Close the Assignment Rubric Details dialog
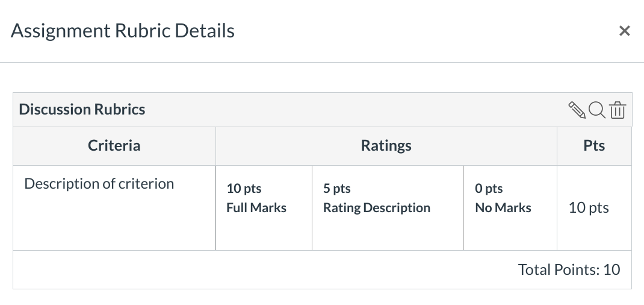The height and width of the screenshot is (305, 644). click(625, 31)
